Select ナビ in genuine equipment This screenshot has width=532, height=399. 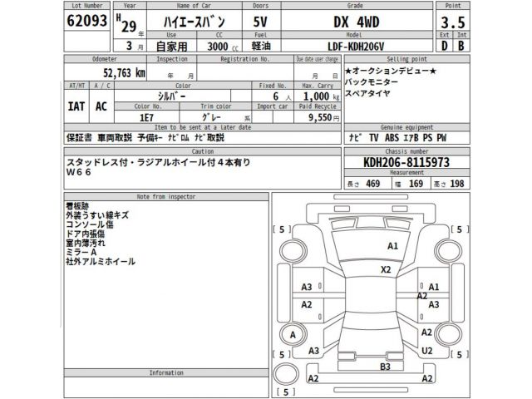click(355, 138)
